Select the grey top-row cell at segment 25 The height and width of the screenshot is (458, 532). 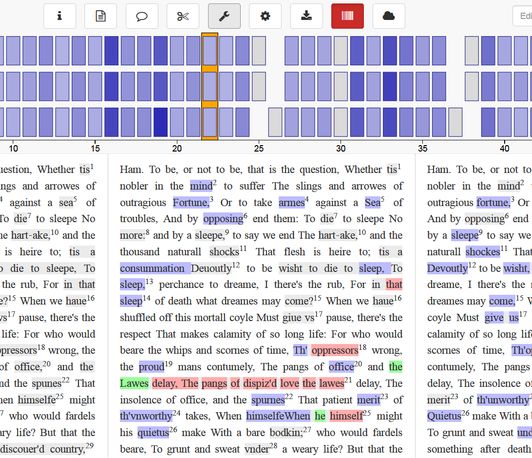259,51
